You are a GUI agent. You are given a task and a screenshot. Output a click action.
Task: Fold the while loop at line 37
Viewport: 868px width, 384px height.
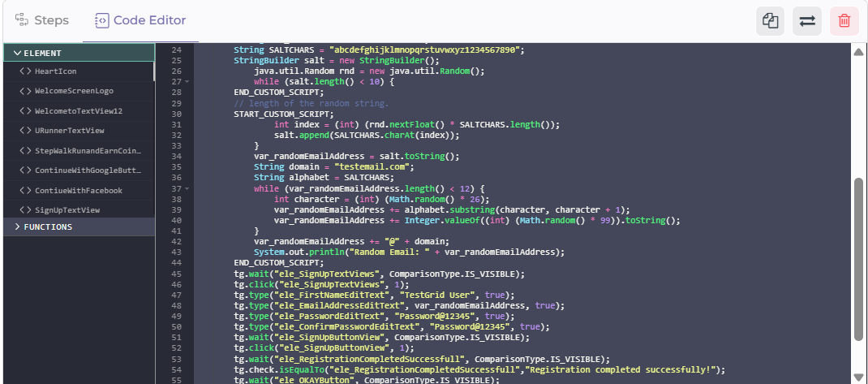pos(187,188)
